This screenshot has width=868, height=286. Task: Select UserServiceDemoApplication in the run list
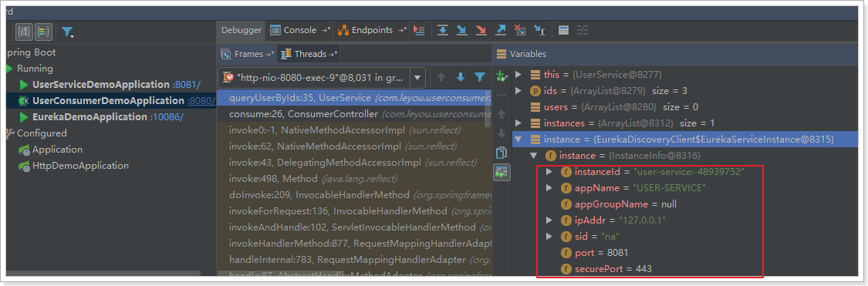(x=101, y=85)
